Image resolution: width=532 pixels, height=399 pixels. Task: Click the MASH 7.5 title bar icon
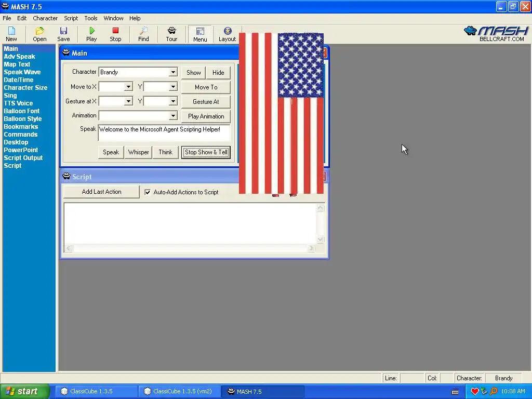(5, 6)
